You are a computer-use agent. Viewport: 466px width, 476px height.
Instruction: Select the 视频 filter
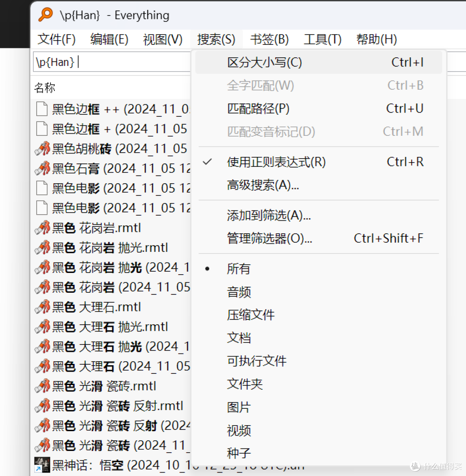pyautogui.click(x=319, y=430)
